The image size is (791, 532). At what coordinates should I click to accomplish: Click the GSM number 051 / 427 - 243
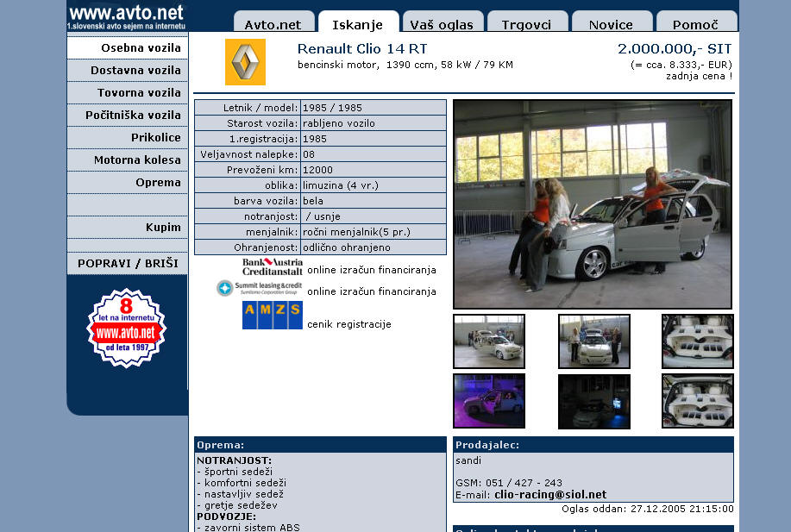tap(509, 483)
